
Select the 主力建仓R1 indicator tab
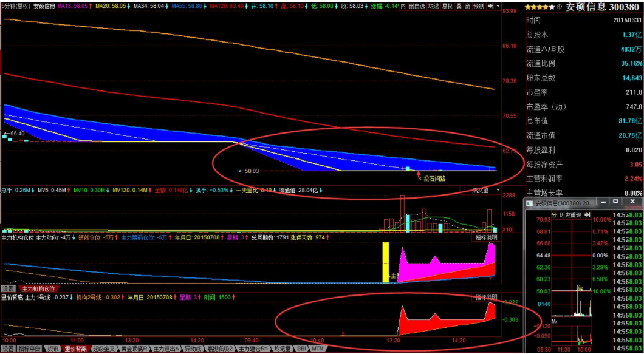pos(254,349)
